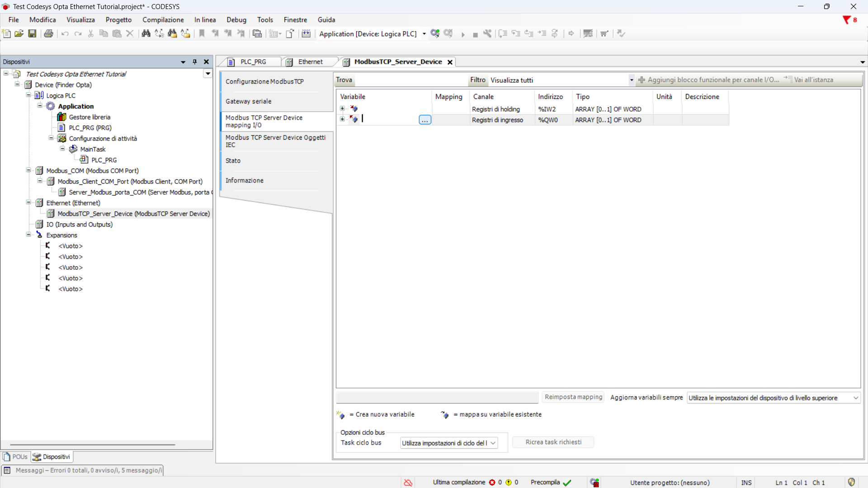
Task: Open the Compilazione menu
Action: point(163,20)
